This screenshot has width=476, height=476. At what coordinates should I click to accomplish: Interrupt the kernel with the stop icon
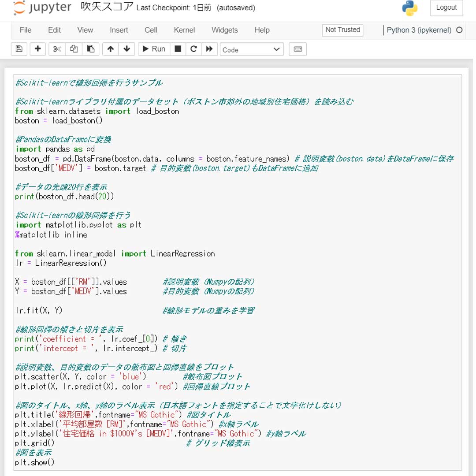click(178, 49)
